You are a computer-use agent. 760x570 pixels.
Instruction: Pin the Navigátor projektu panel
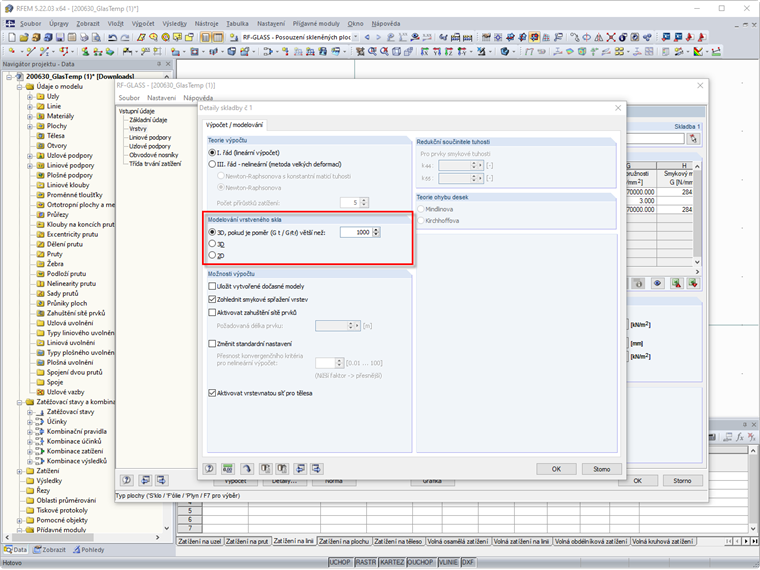point(159,64)
